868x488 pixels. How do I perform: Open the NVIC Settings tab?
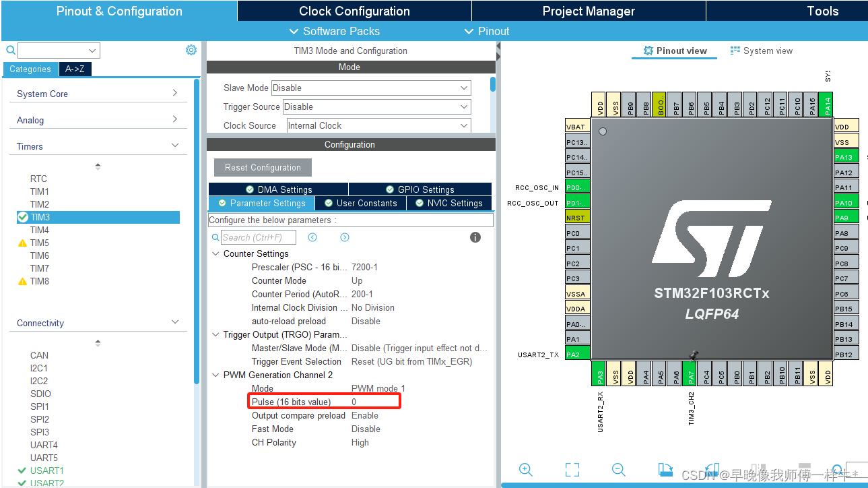coord(449,203)
